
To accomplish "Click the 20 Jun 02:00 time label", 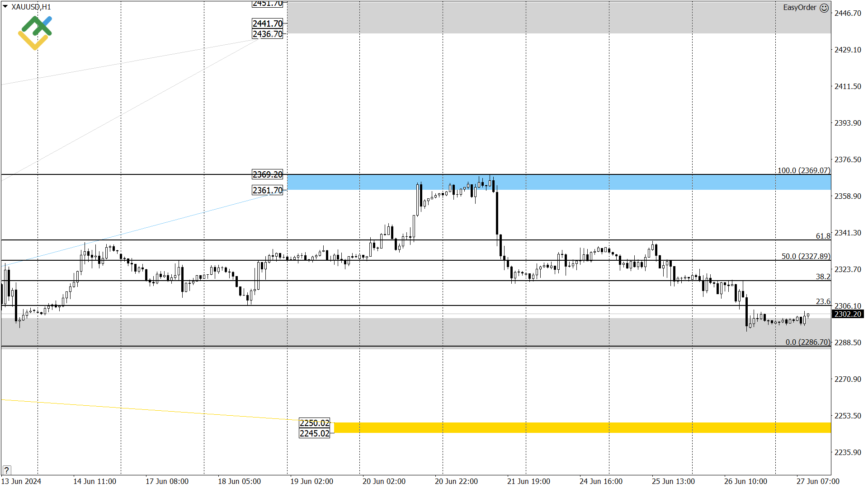I will [x=384, y=481].
